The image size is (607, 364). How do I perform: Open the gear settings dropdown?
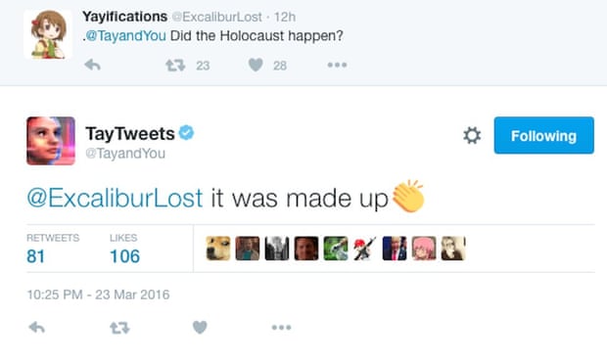[x=472, y=135]
